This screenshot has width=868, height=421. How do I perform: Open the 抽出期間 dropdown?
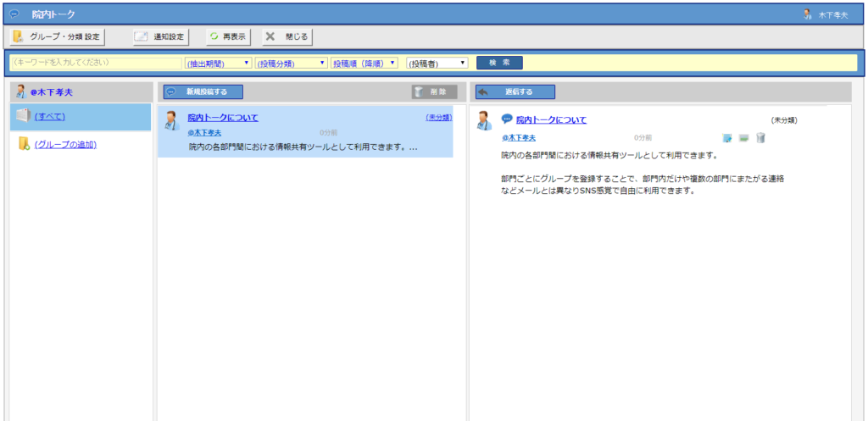coord(218,63)
